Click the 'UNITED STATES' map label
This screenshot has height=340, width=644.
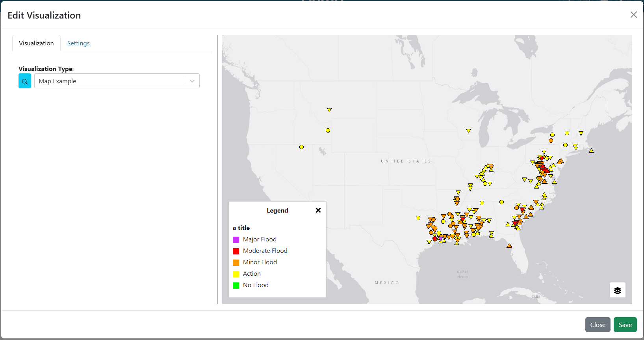[406, 161]
